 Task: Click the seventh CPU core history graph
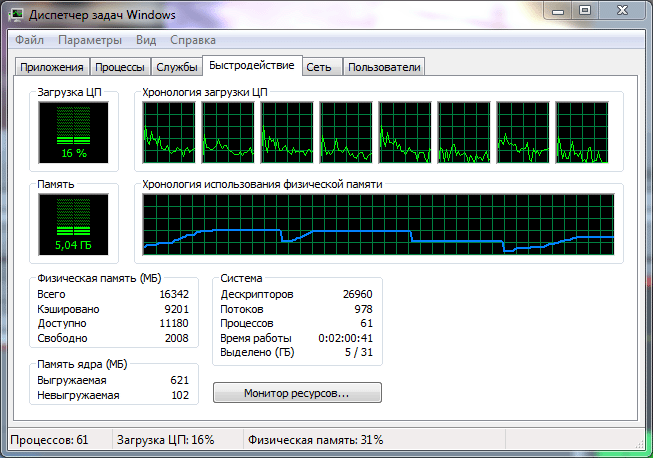(523, 132)
